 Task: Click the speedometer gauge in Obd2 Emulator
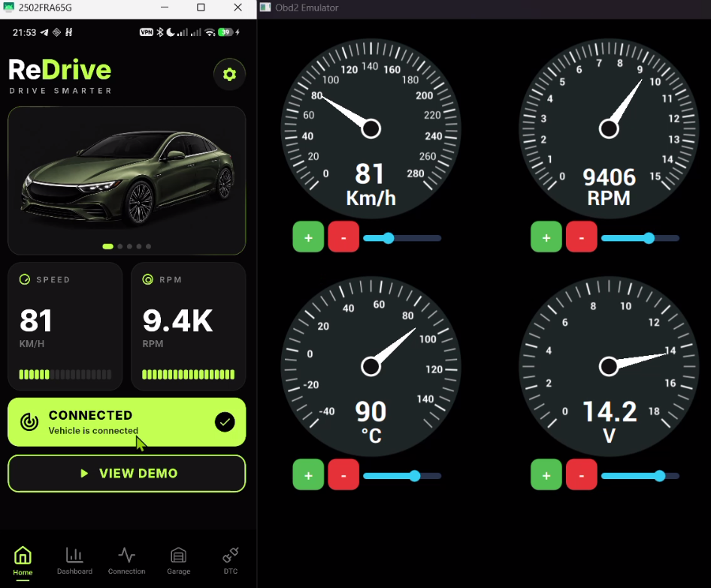371,129
